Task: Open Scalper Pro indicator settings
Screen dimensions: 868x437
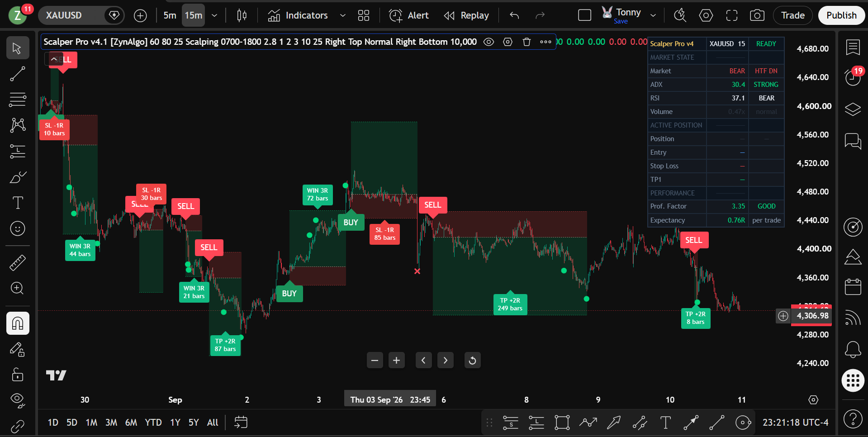Action: click(508, 42)
